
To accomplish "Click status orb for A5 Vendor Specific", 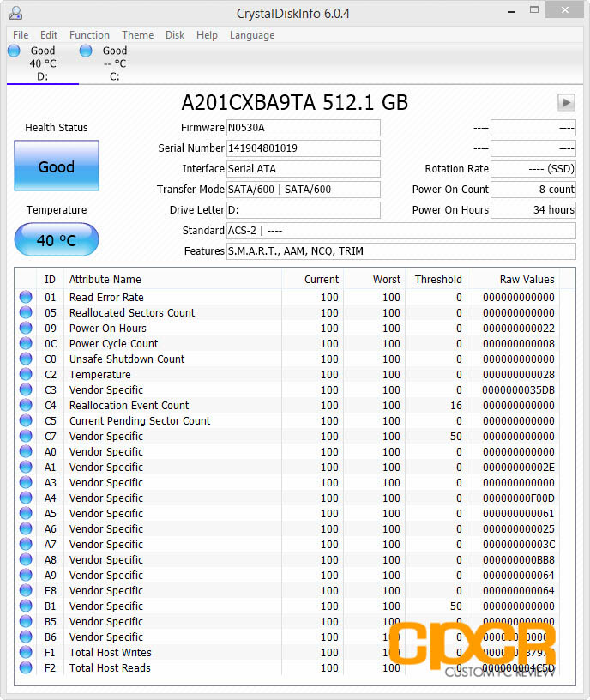I will coord(26,513).
